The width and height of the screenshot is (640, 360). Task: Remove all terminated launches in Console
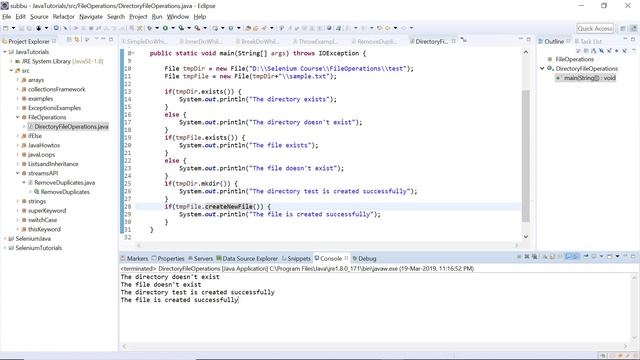(534, 256)
